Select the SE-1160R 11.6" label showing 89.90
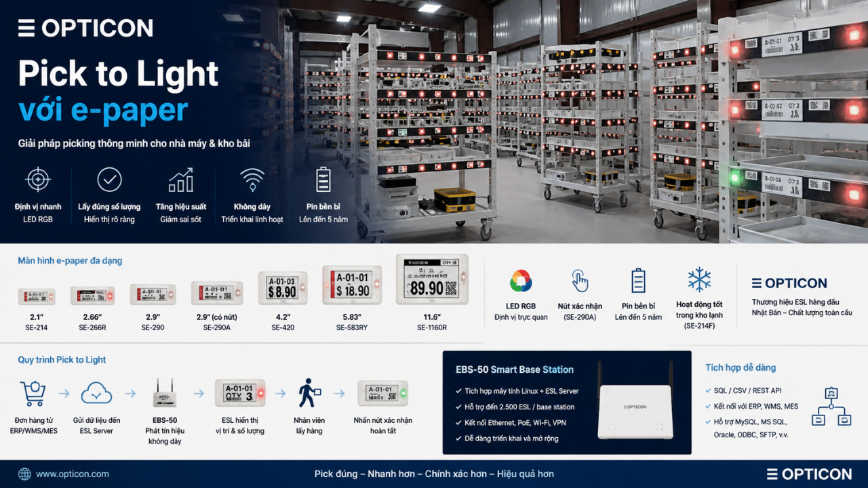868x488 pixels. pyautogui.click(x=432, y=279)
